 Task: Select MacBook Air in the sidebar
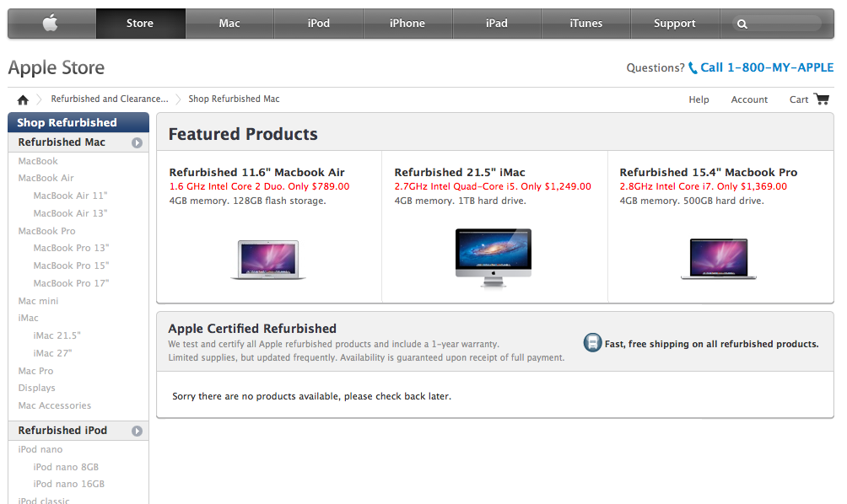point(46,178)
